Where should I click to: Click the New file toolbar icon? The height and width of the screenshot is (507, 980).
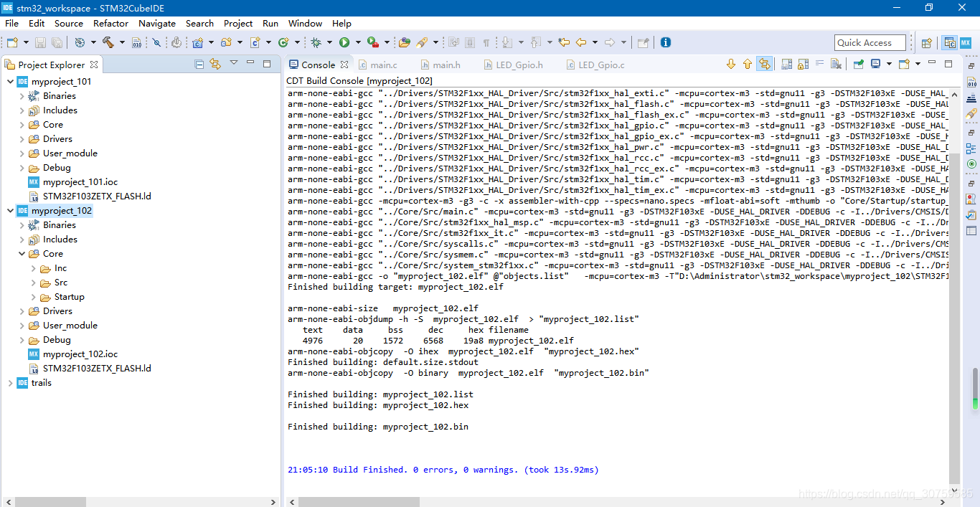(x=11, y=43)
